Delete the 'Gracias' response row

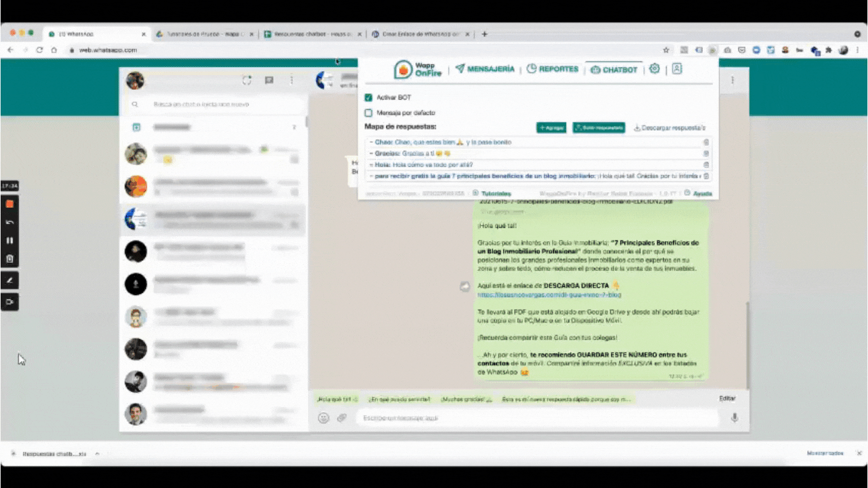(x=706, y=154)
